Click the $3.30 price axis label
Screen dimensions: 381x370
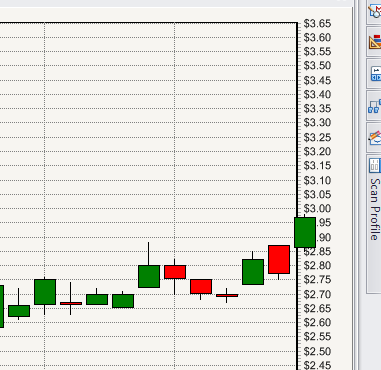coord(317,123)
